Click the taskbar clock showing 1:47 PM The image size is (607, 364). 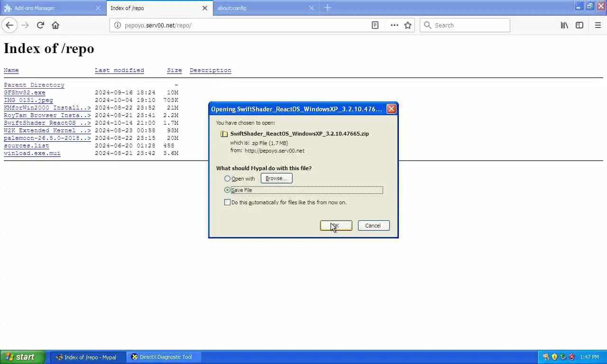click(x=589, y=357)
